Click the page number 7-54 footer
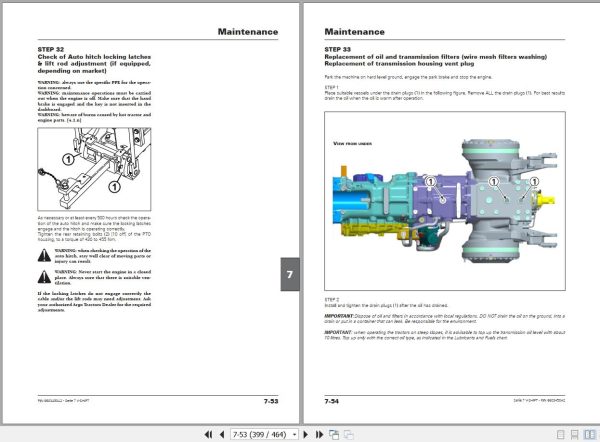This screenshot has width=600, height=442. [x=331, y=401]
